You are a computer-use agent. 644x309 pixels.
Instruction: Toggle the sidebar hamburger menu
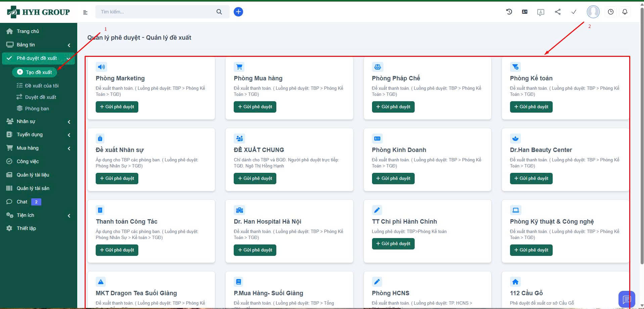click(85, 12)
